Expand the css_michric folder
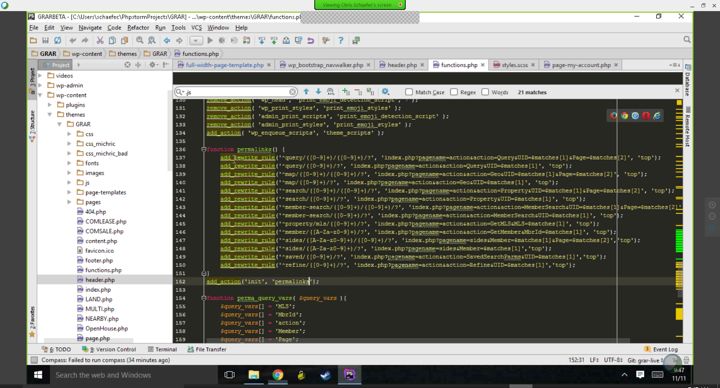 pos(69,144)
